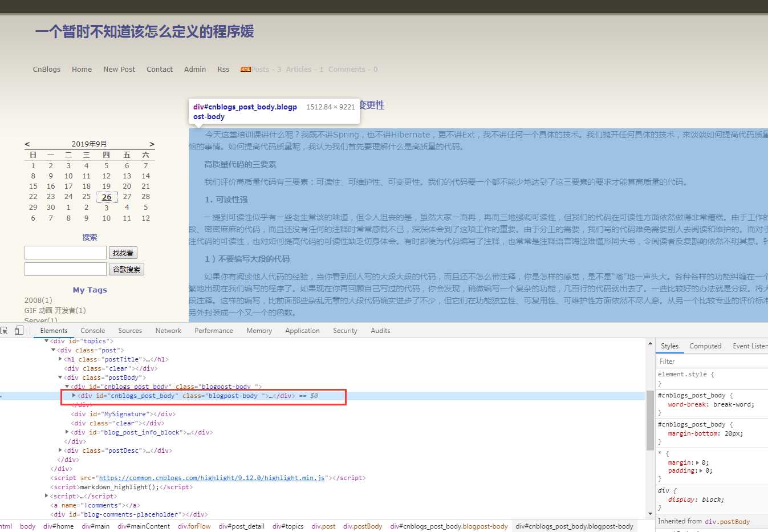Go to next month in calendar
The height and width of the screenshot is (532, 768).
tap(152, 144)
